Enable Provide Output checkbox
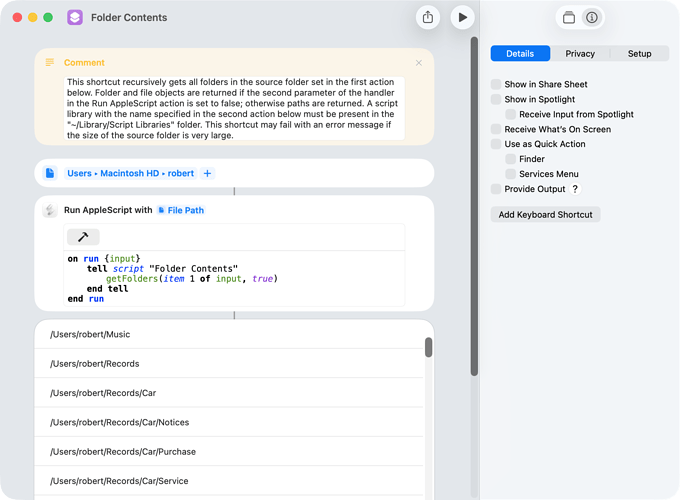 coord(496,189)
